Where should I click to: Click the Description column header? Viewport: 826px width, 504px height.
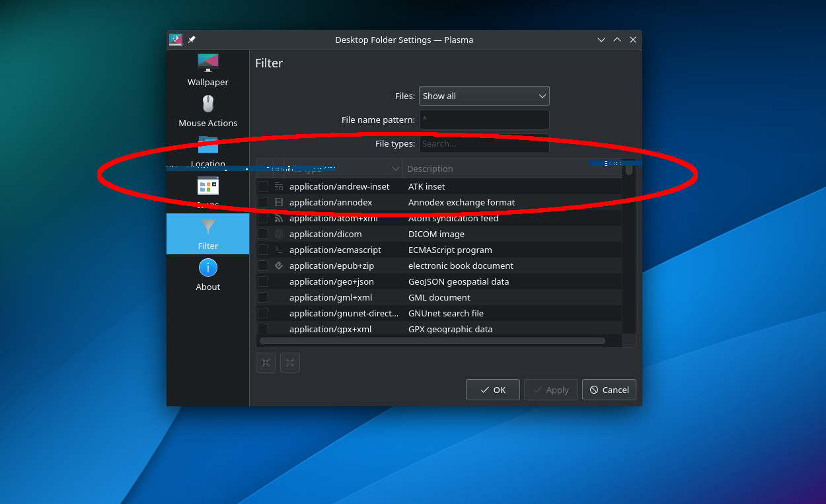[x=512, y=168]
